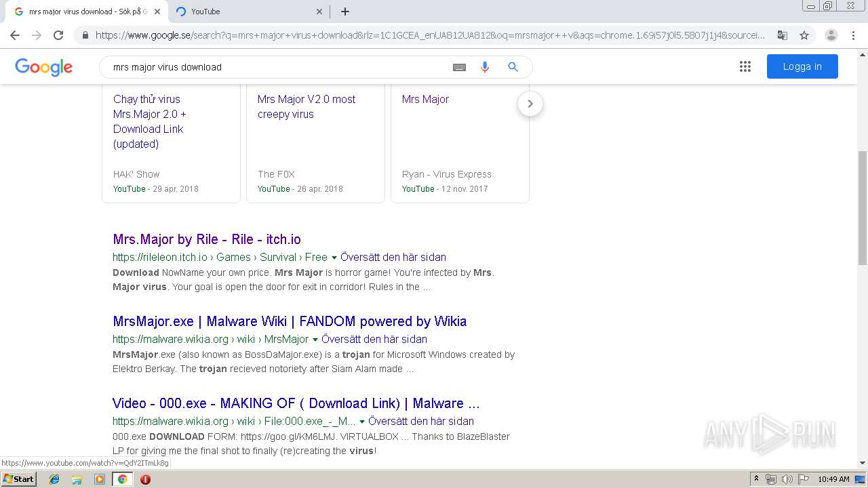This screenshot has width=868, height=488.
Task: Click the red security icon in taskbar
Action: click(145, 479)
